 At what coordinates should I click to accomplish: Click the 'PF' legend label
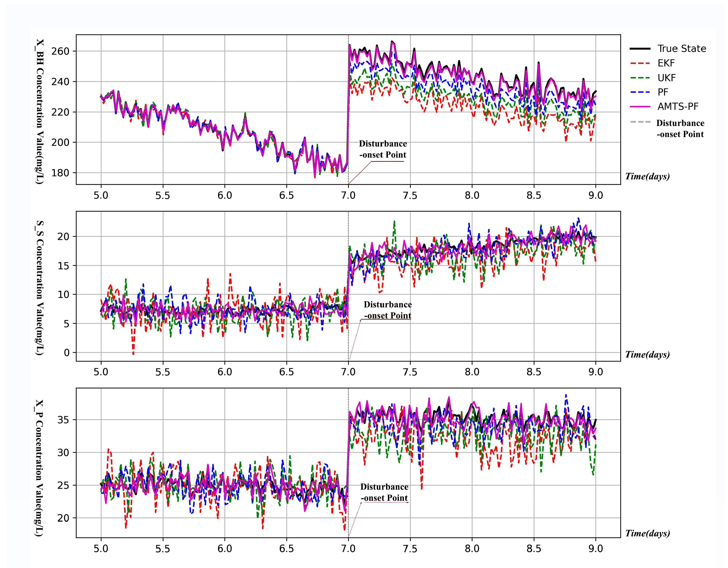(x=663, y=92)
